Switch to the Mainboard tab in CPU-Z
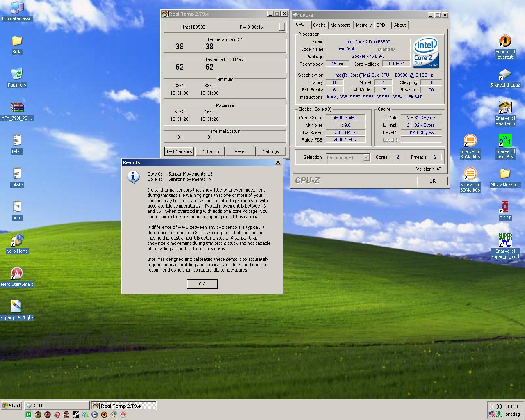The height and width of the screenshot is (420, 525). (x=341, y=25)
